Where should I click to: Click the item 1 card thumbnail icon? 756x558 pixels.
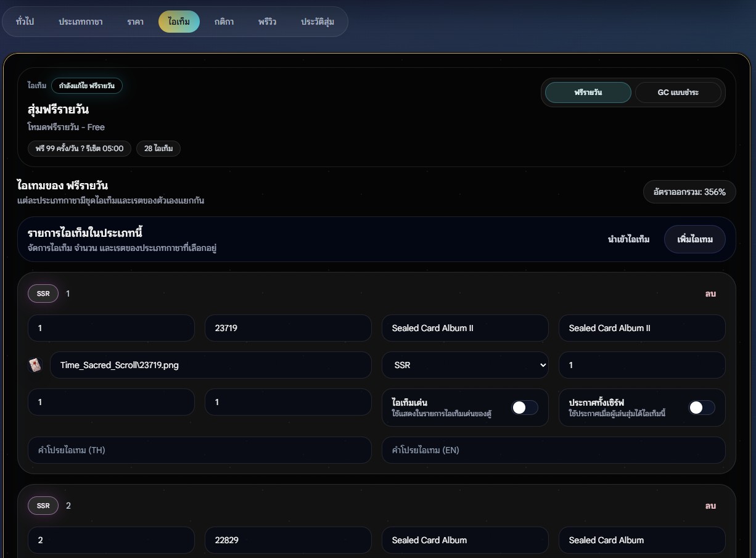pos(35,365)
